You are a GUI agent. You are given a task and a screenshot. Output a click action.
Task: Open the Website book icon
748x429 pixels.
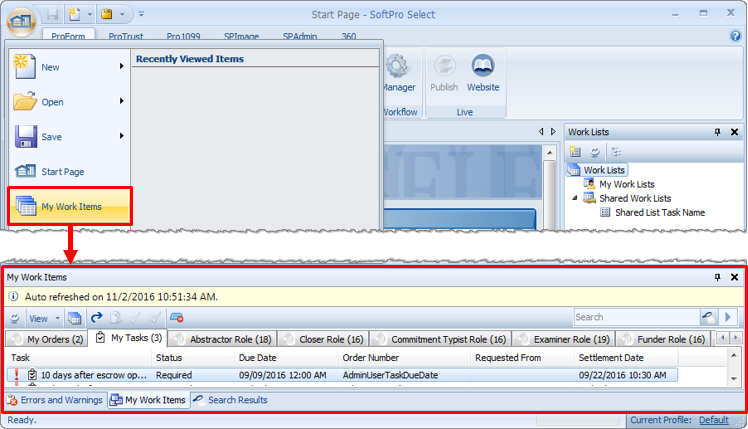[483, 66]
